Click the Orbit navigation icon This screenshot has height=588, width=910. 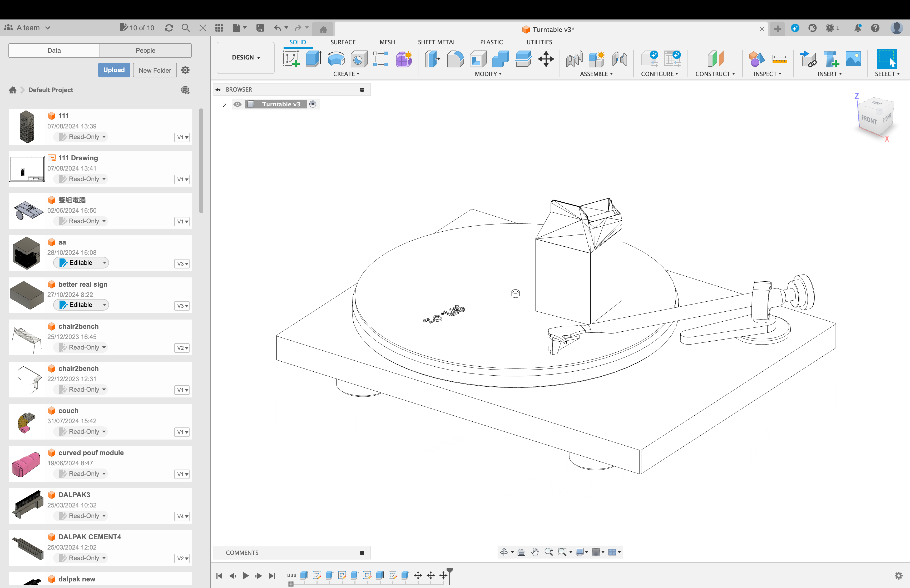point(504,552)
